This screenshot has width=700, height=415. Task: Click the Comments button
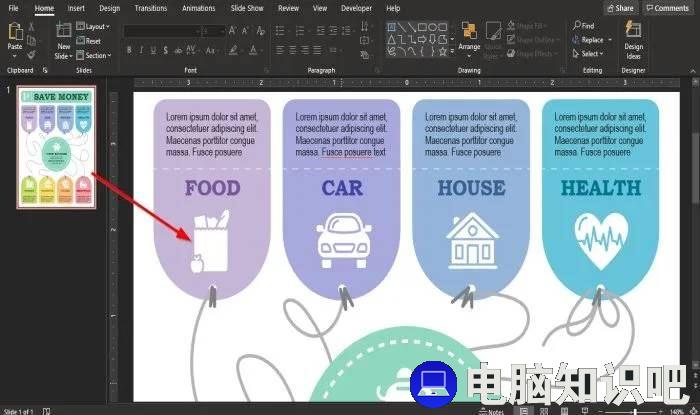click(667, 8)
